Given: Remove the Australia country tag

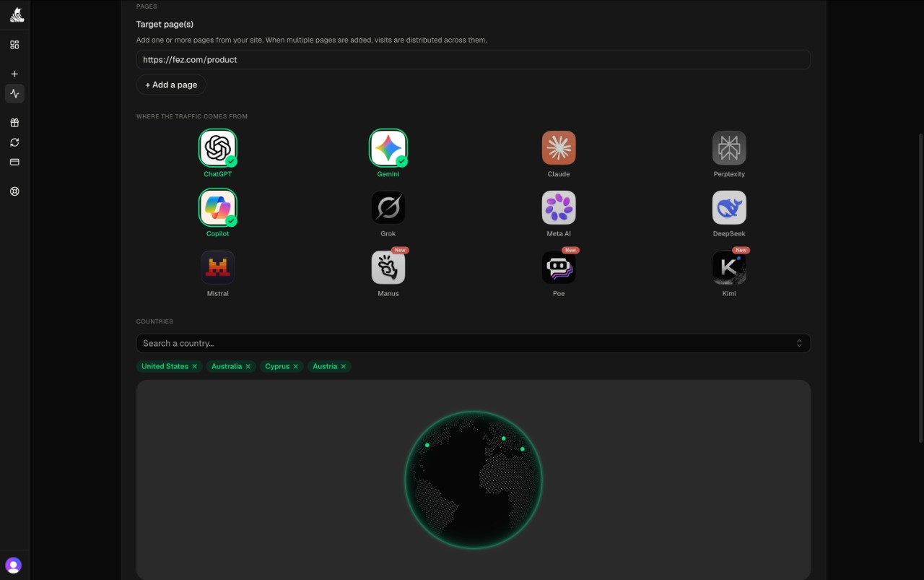Looking at the screenshot, I should tap(248, 366).
